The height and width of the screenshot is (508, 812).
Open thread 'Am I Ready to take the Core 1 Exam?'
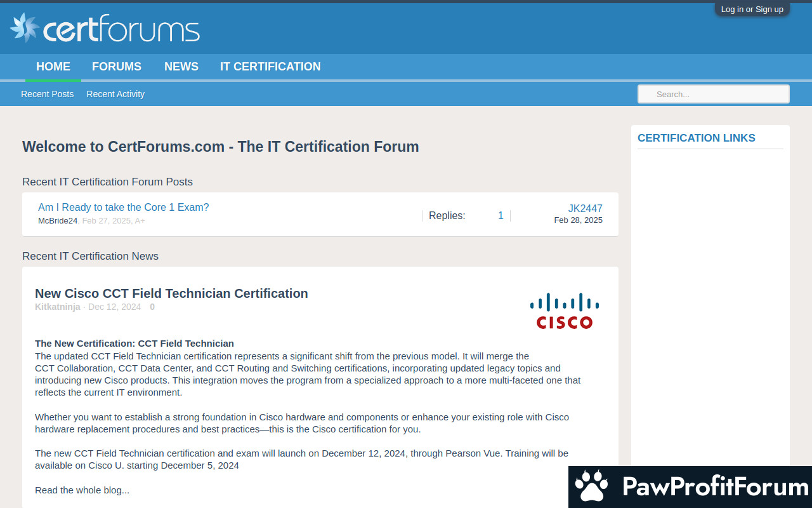(x=123, y=207)
